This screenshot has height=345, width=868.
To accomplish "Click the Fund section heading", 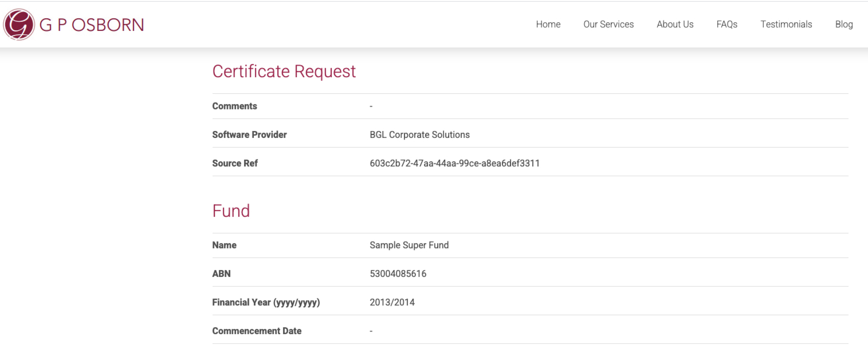I will tap(231, 211).
